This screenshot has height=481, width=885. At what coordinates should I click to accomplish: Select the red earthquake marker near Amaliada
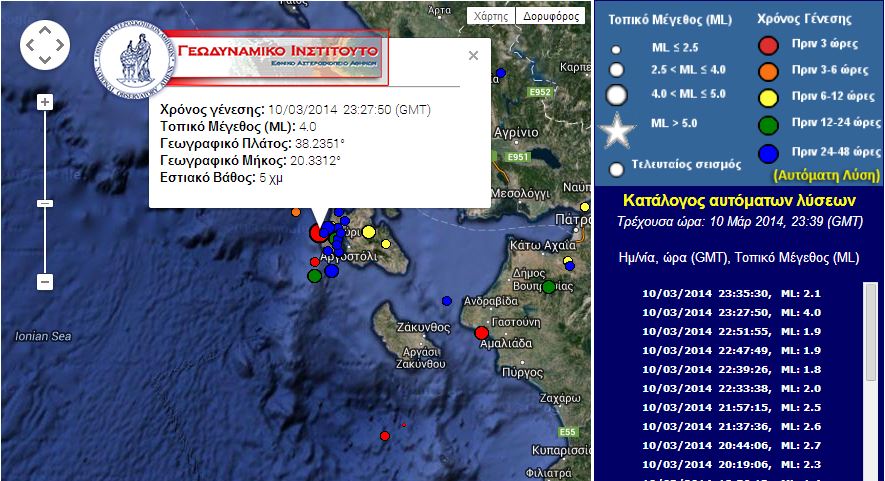point(481,332)
